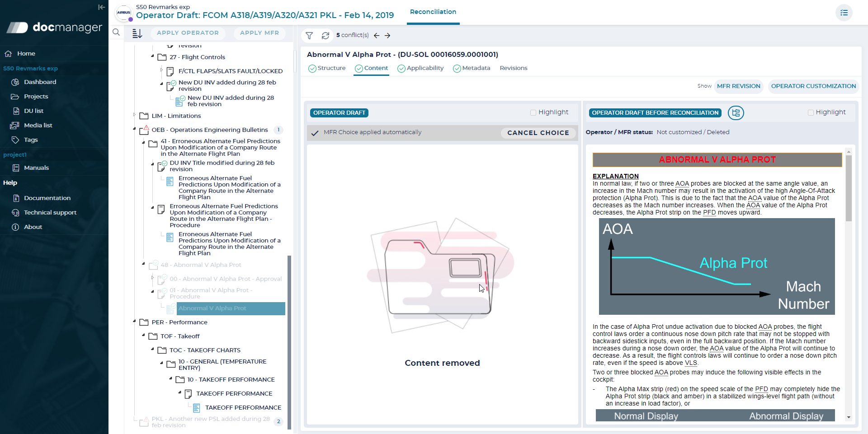Open the task list icon at top right
Viewport: 868px width, 434px height.
pyautogui.click(x=844, y=13)
